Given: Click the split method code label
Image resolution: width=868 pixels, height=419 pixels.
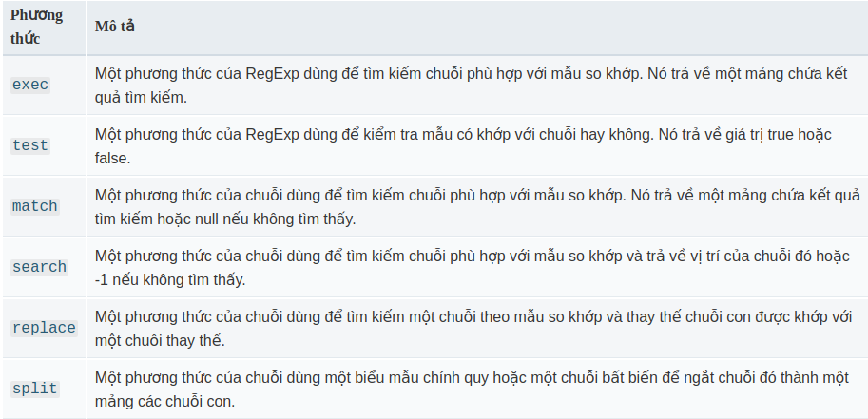Looking at the screenshot, I should (35, 389).
